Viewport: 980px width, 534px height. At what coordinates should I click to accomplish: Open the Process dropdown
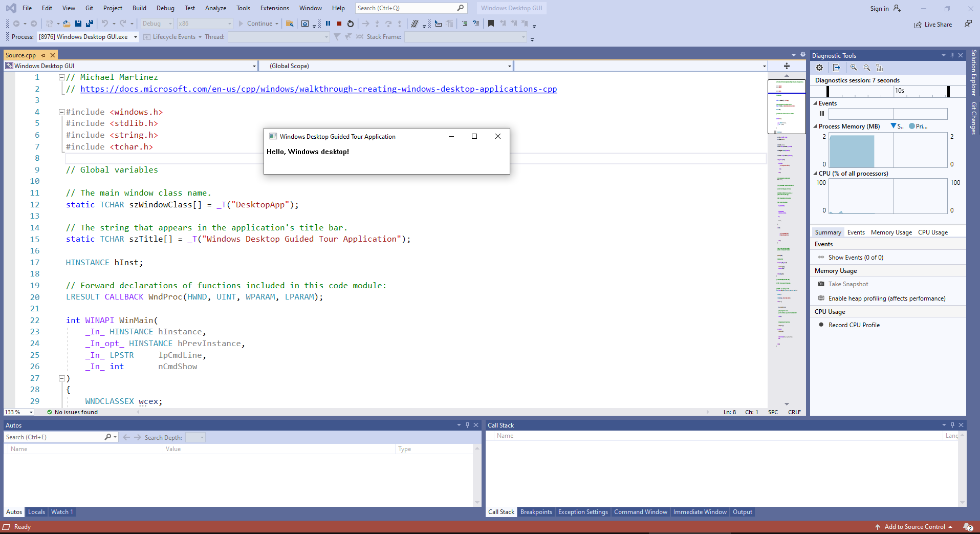[x=135, y=36]
